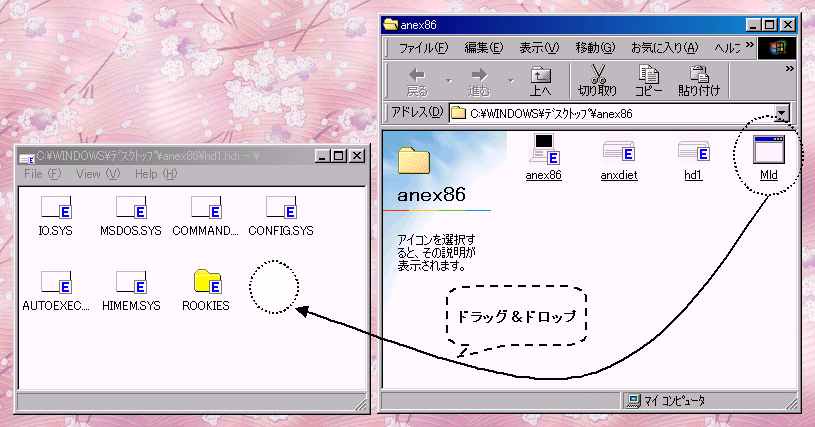This screenshot has height=427, width=815.
Task: Select the anex86 application icon
Action: tap(544, 152)
